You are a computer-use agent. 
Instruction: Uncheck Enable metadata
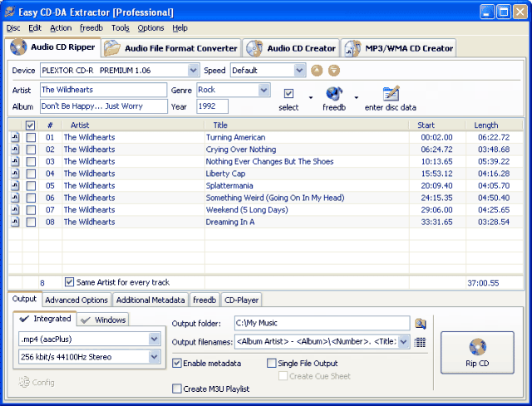click(x=177, y=364)
